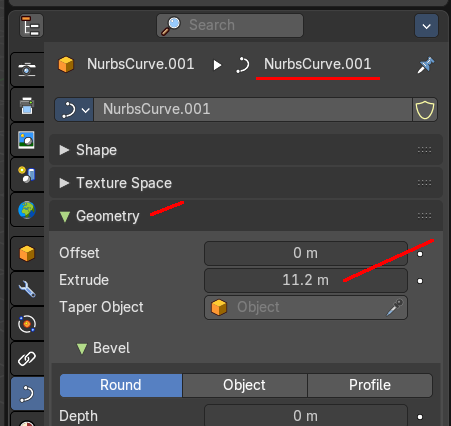
Task: Collapse the Geometry panel
Action: [246, 216]
